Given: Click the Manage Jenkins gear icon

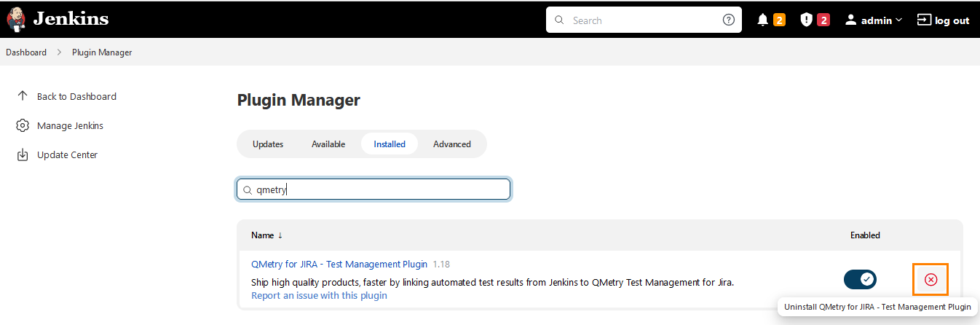Looking at the screenshot, I should (23, 126).
